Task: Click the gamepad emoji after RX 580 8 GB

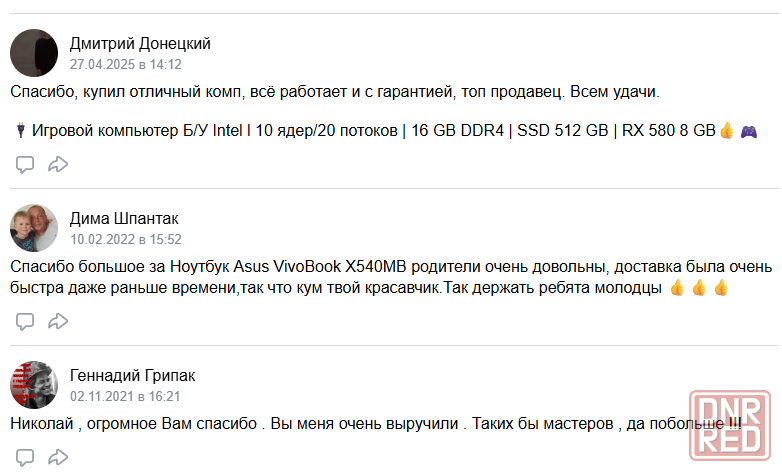Action: click(x=749, y=131)
